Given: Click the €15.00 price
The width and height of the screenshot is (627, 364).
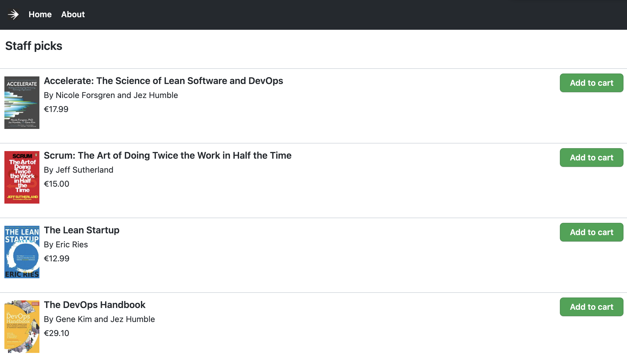Looking at the screenshot, I should pos(56,184).
